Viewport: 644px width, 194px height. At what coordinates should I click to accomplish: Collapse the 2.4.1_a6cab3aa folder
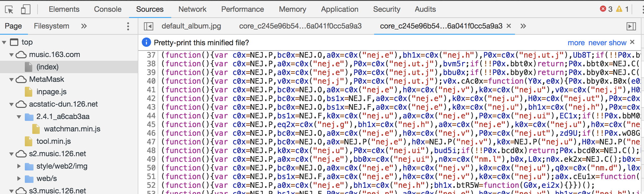(x=19, y=117)
